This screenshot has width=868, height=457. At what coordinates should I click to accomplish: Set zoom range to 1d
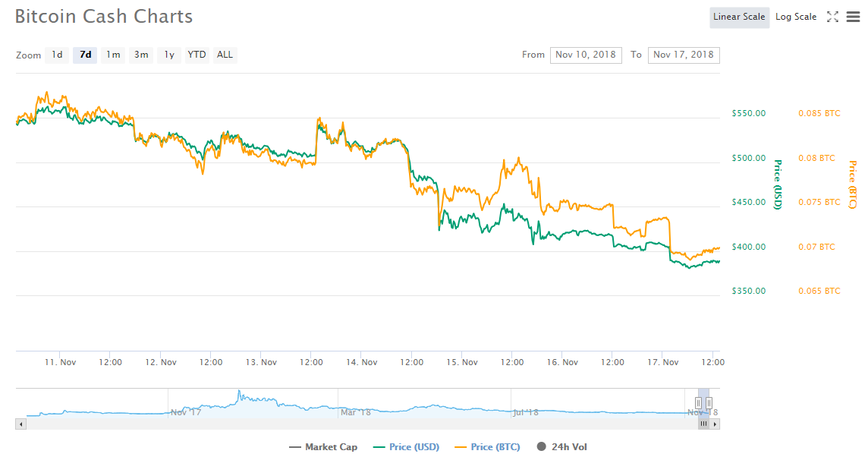point(57,55)
